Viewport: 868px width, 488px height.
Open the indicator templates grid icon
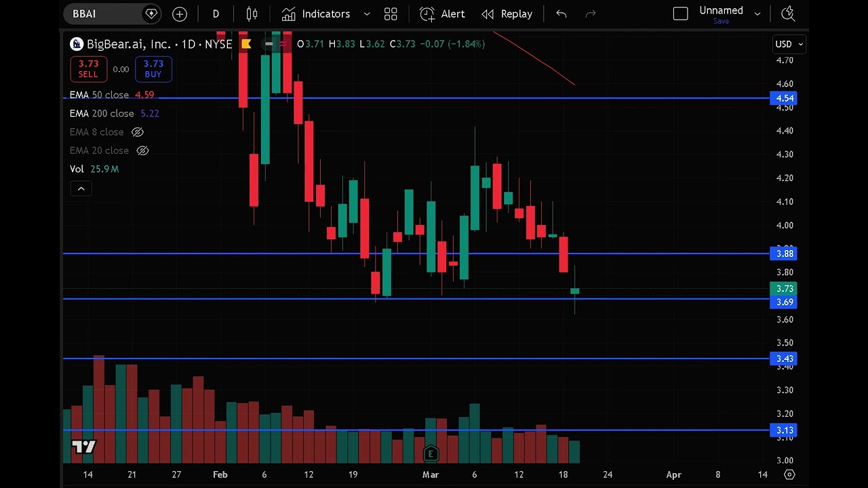(x=391, y=14)
